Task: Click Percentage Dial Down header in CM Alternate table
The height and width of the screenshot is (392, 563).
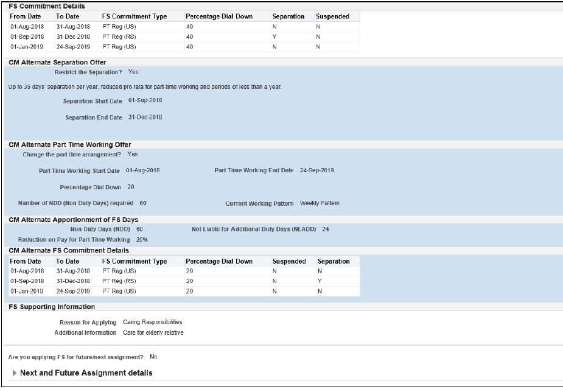Action: (219, 261)
